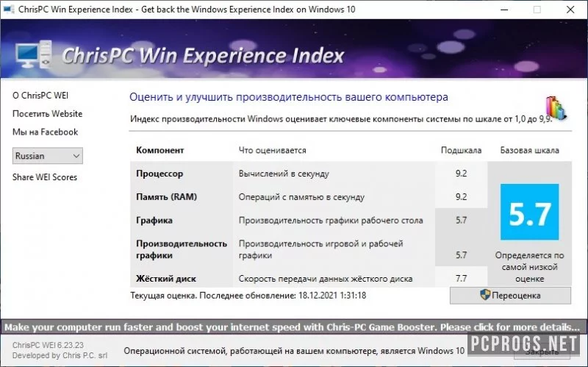The image size is (588, 367).
Task: Click the heading Оценить и улучшить производительность
Action: [x=289, y=97]
